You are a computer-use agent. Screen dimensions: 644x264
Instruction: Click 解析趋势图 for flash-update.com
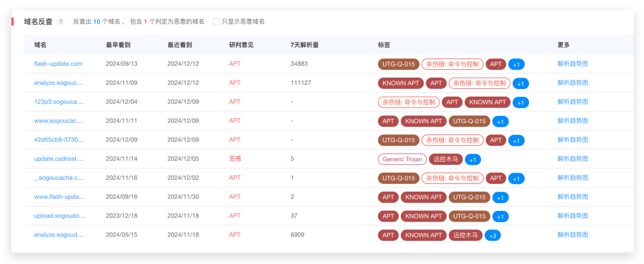coord(572,64)
